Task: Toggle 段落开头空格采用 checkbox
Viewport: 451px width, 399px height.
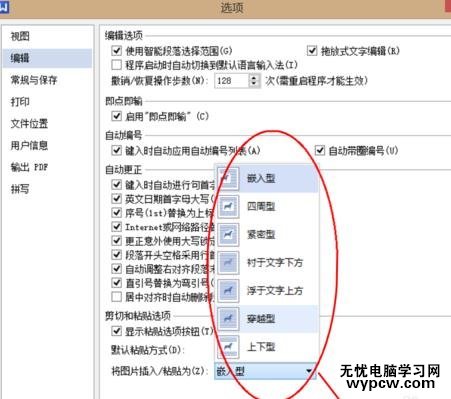Action: 116,255
